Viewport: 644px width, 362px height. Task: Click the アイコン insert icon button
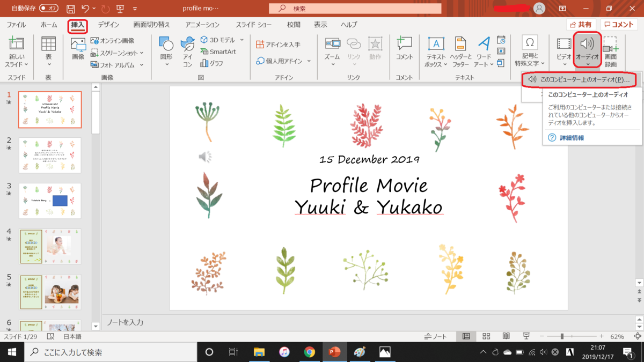[187, 51]
